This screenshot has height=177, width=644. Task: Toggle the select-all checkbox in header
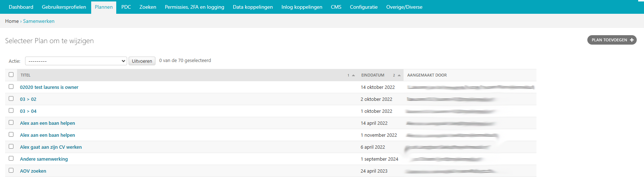(11, 75)
